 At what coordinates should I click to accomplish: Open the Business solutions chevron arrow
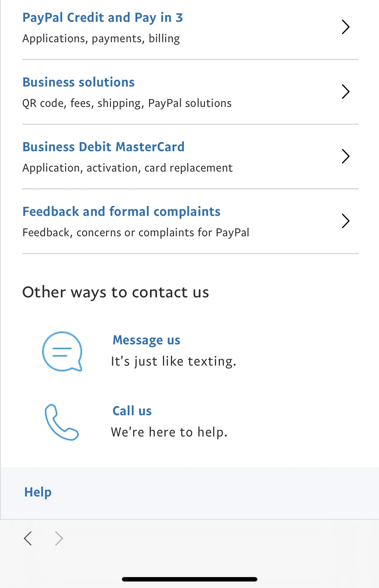345,92
